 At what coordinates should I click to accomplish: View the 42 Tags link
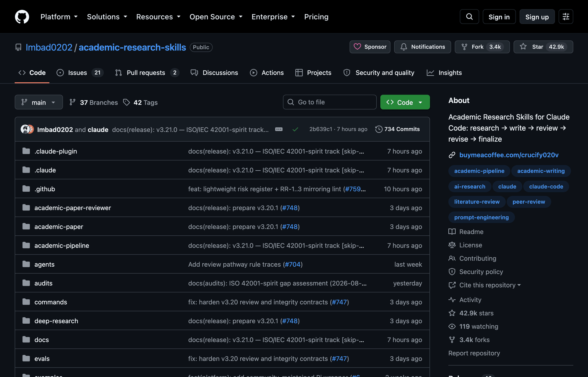click(140, 102)
